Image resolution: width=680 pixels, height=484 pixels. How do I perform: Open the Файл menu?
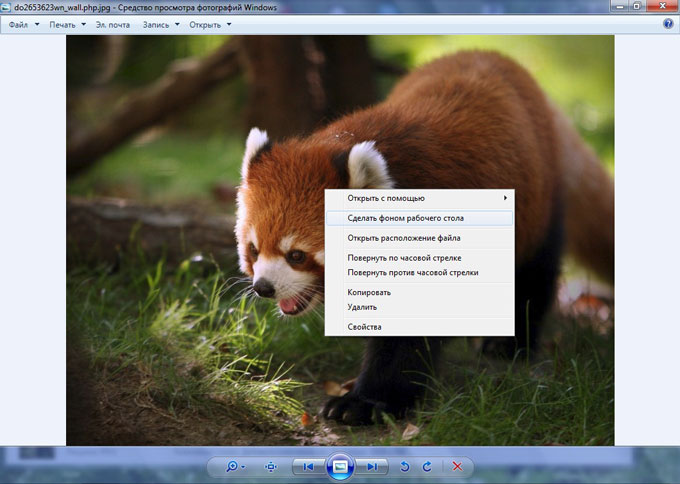18,25
